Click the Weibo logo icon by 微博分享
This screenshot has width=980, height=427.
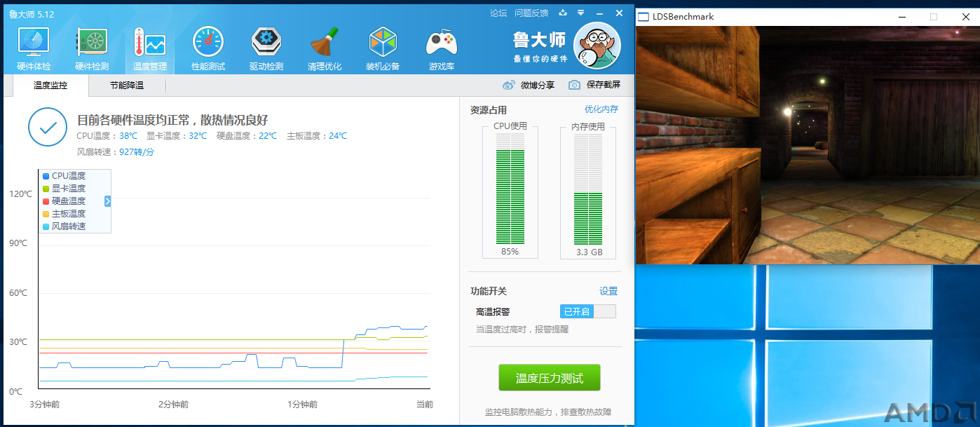point(509,85)
